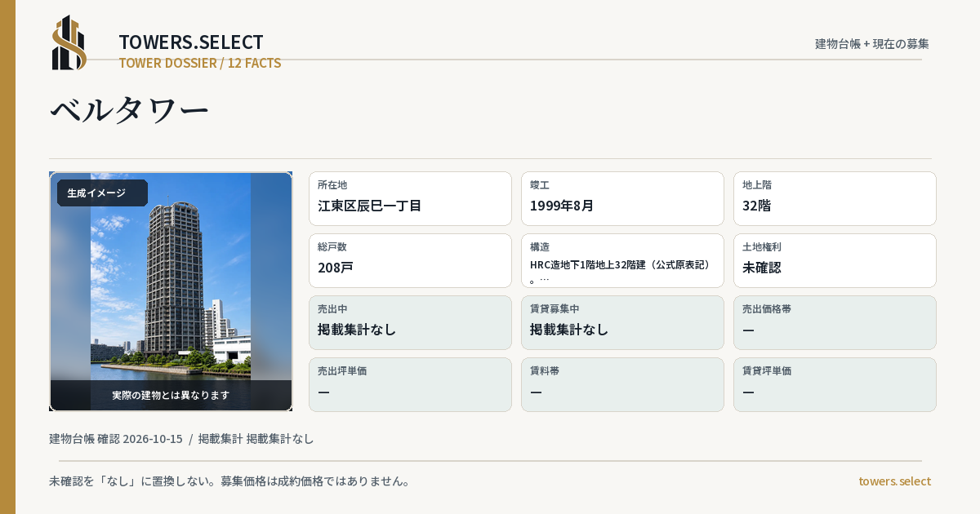This screenshot has height=514, width=980.
Task: Select the 賃貸坪単価 card
Action: click(x=835, y=384)
